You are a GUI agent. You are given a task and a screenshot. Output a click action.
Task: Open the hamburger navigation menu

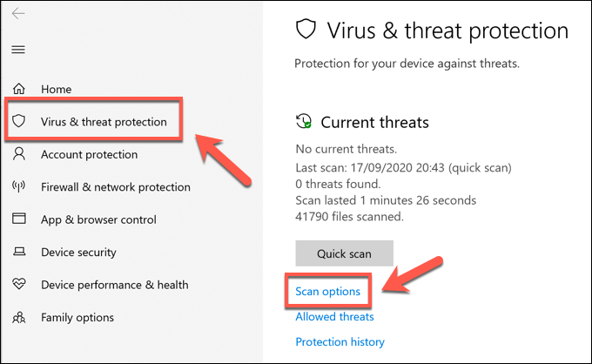[x=19, y=50]
